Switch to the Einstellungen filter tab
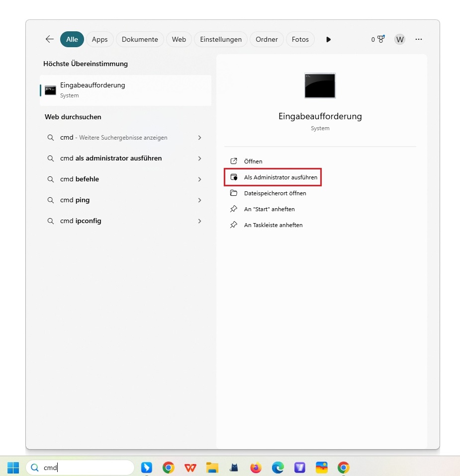Screen dimensions: 460x476 click(221, 39)
